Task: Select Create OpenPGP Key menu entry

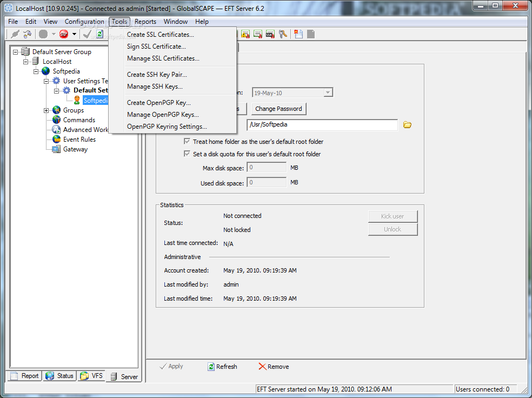Action: [x=172, y=103]
